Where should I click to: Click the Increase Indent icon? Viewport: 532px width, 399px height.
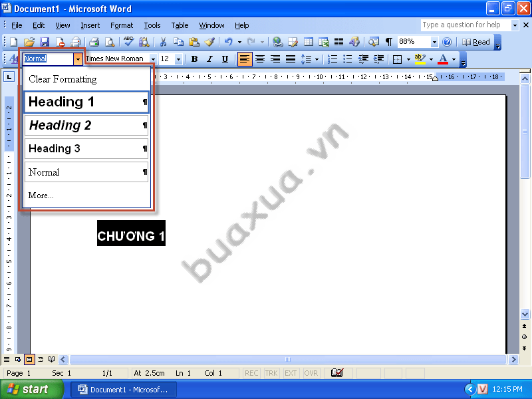point(378,59)
